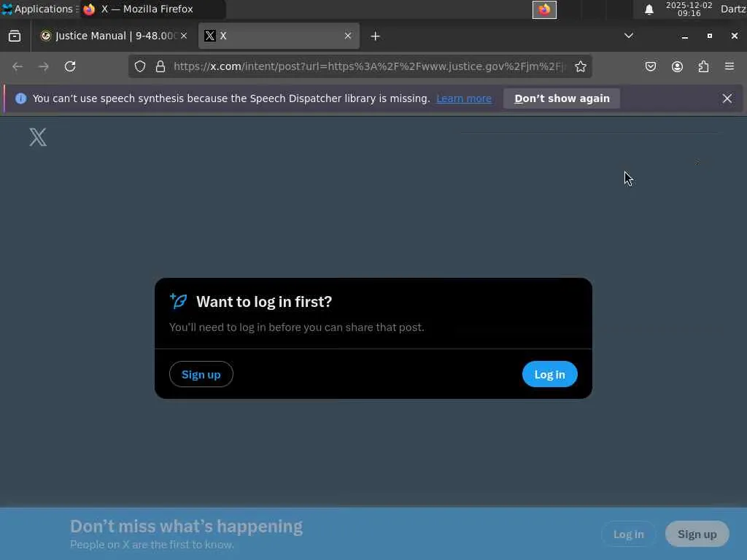
Task: Close the X tab
Action: pyautogui.click(x=348, y=36)
